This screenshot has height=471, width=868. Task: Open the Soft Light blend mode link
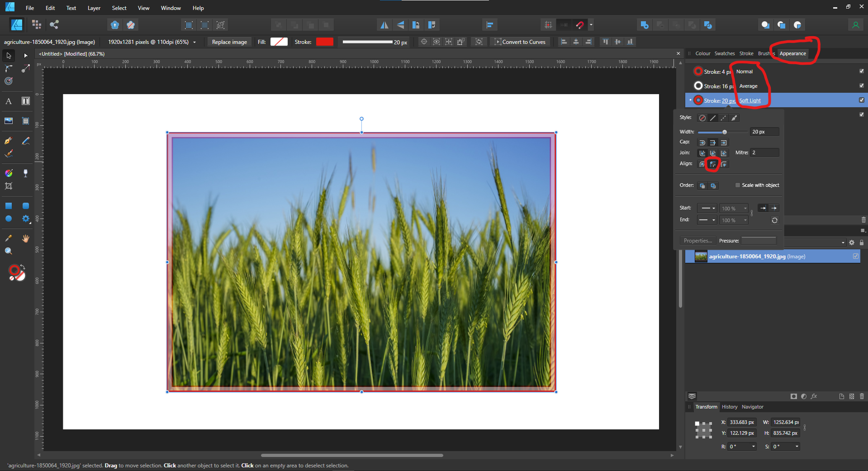tap(749, 100)
